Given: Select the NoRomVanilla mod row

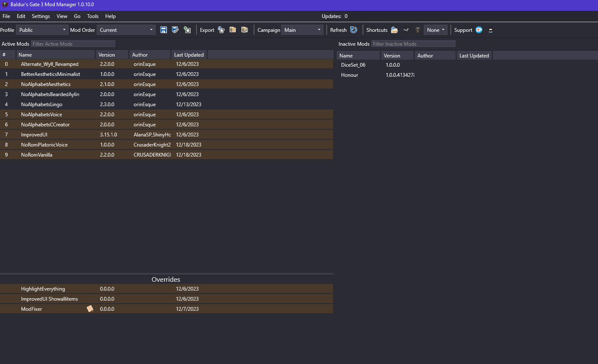Looking at the screenshot, I should point(166,154).
